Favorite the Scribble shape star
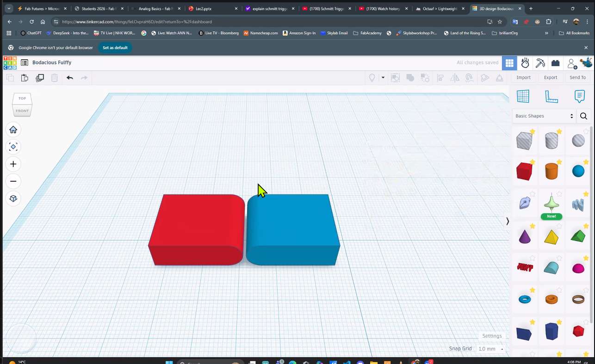595x364 pixels. (x=533, y=194)
